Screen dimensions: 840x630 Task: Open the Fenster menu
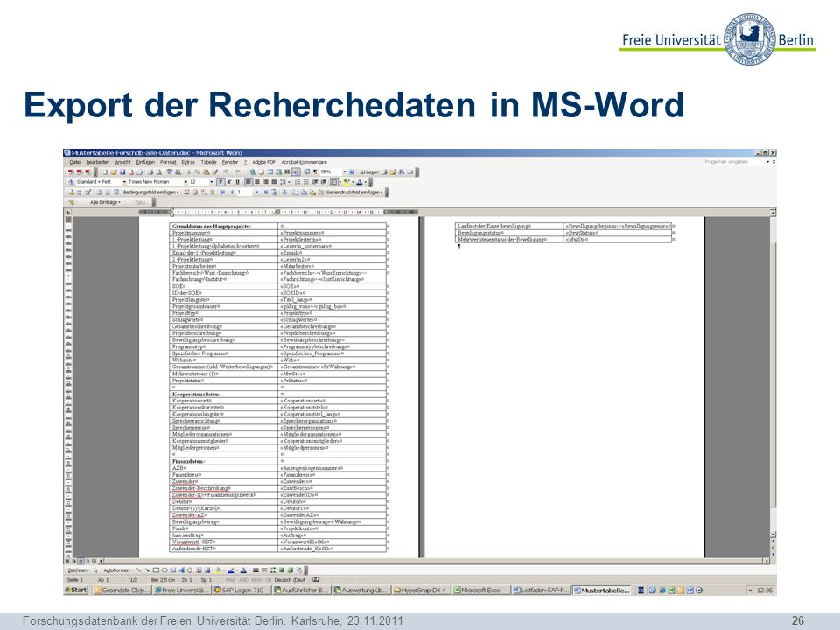pos(230,162)
